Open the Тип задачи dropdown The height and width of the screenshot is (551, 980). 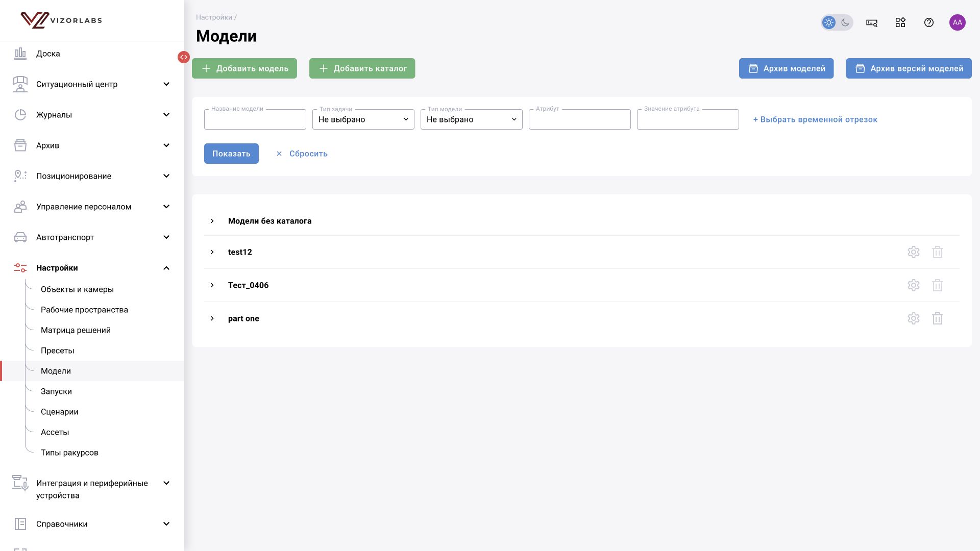pyautogui.click(x=363, y=119)
